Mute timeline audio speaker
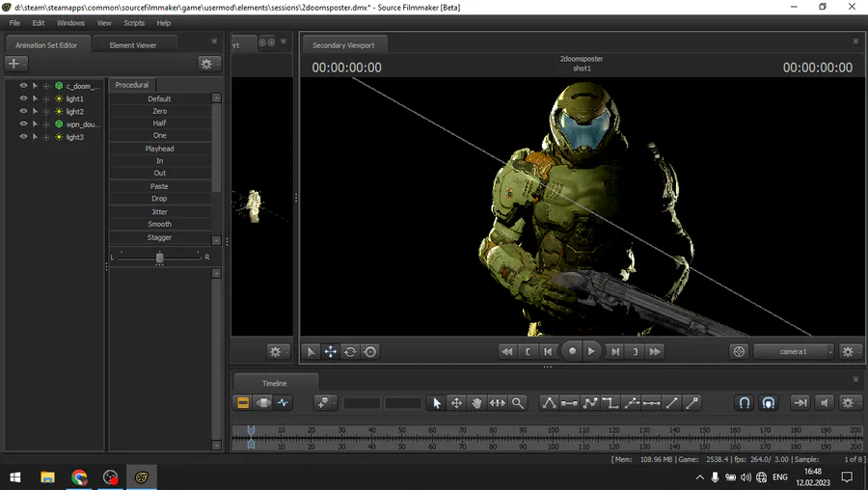The image size is (868, 490). (x=824, y=403)
